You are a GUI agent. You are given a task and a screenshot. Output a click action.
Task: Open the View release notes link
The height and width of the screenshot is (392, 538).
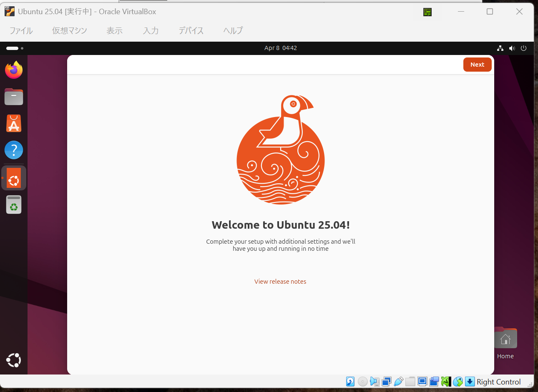[280, 282]
